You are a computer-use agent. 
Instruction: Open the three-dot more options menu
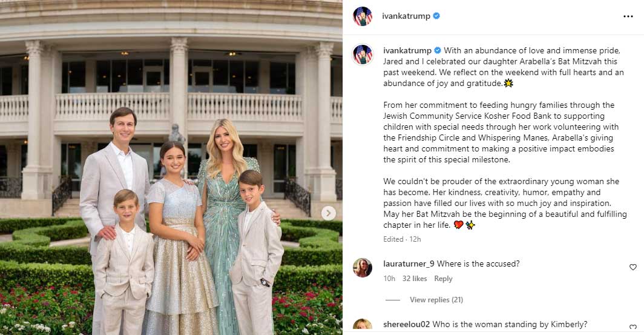click(x=628, y=16)
